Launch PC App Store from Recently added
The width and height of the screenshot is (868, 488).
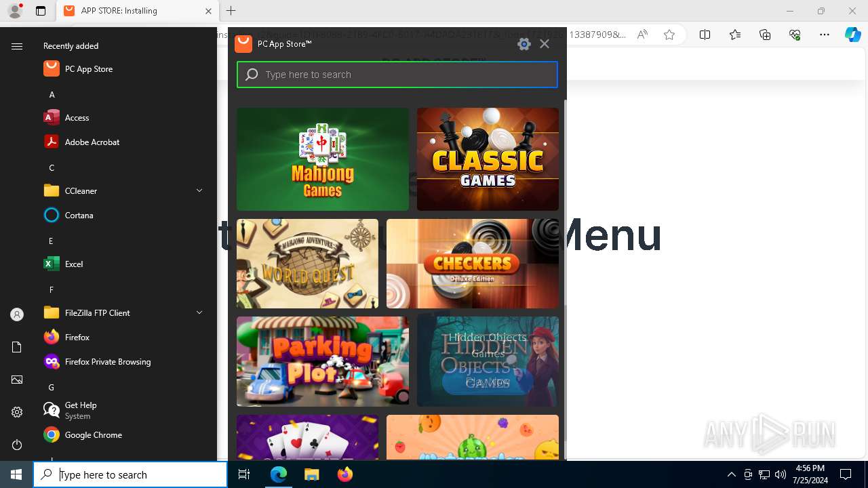125,68
